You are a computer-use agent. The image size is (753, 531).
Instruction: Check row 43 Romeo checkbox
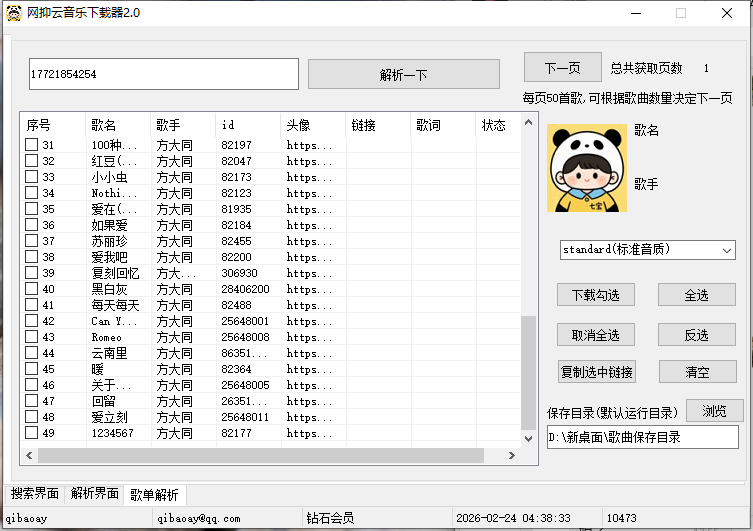tap(31, 337)
